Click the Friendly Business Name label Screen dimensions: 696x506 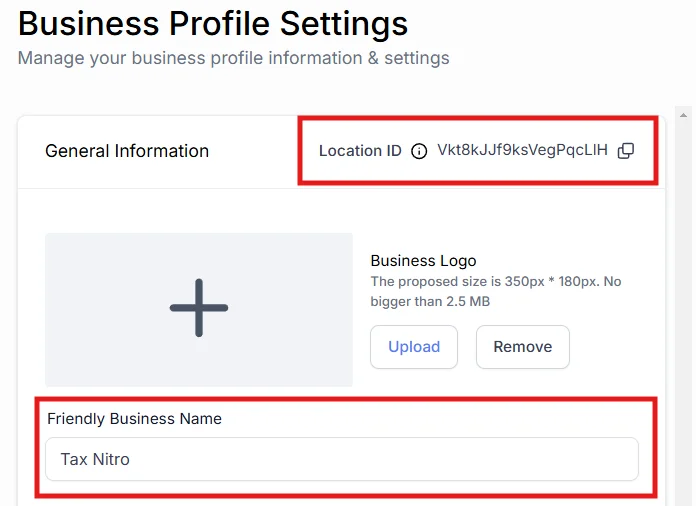[134, 419]
